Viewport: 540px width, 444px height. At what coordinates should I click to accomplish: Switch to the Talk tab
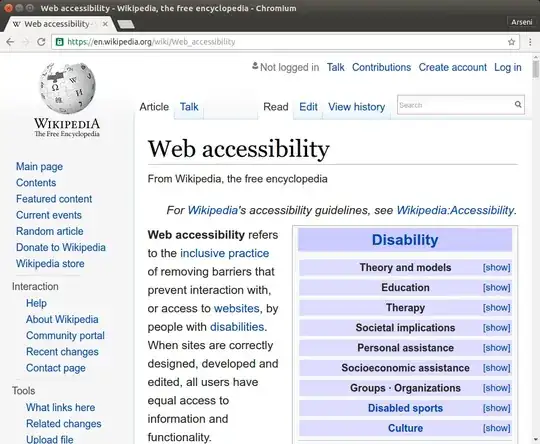coord(189,107)
